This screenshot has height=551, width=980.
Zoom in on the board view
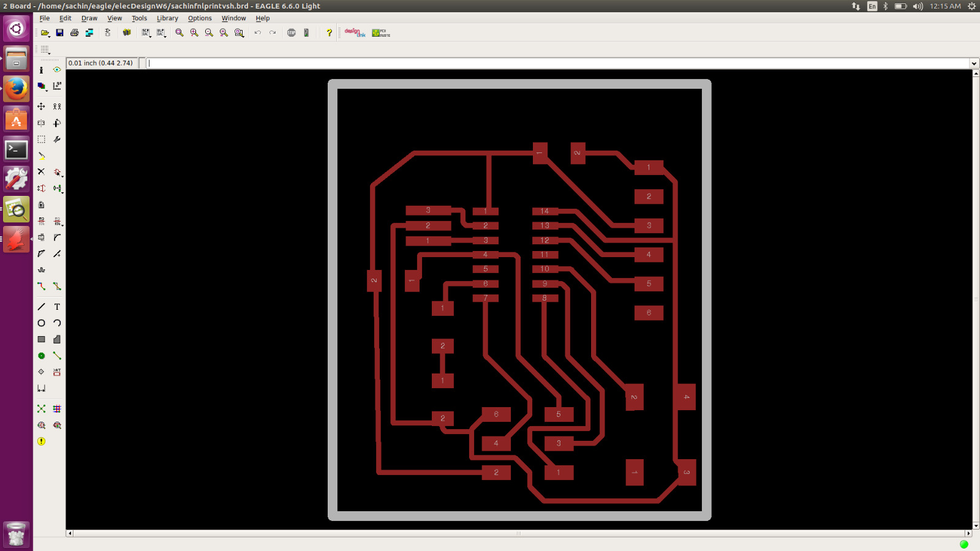[x=194, y=32]
